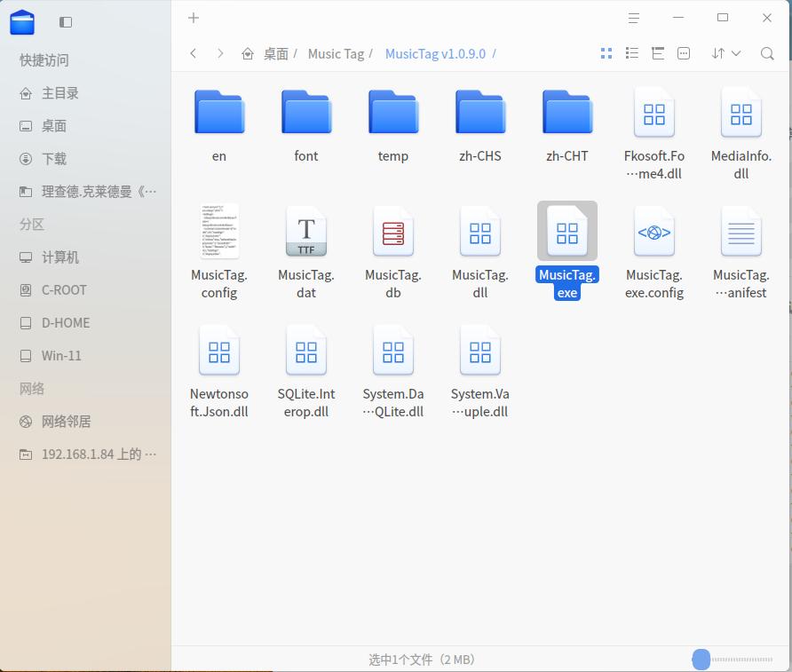Viewport: 792px width, 672px height.
Task: Switch to icon grid view
Action: pyautogui.click(x=606, y=53)
